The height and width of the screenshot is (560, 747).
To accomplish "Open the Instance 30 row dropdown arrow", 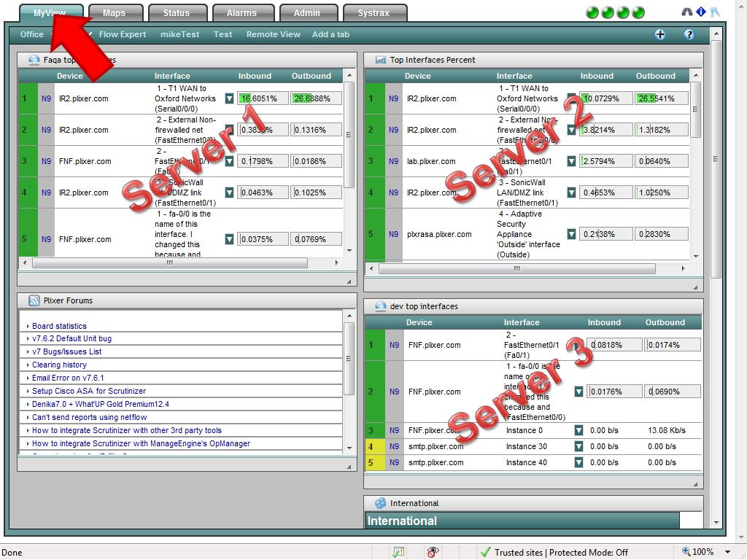I will tap(578, 446).
